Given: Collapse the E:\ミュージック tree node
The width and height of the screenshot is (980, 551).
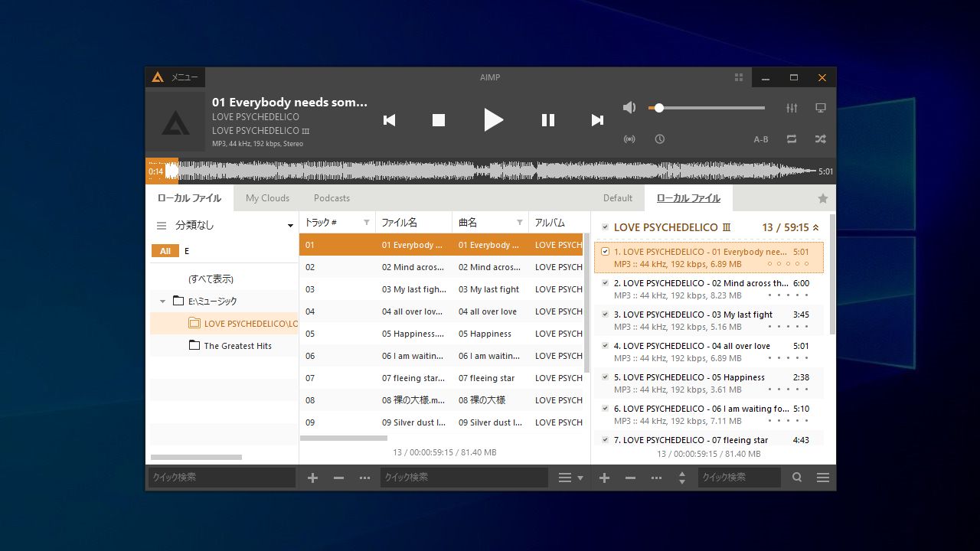Looking at the screenshot, I should (x=162, y=302).
